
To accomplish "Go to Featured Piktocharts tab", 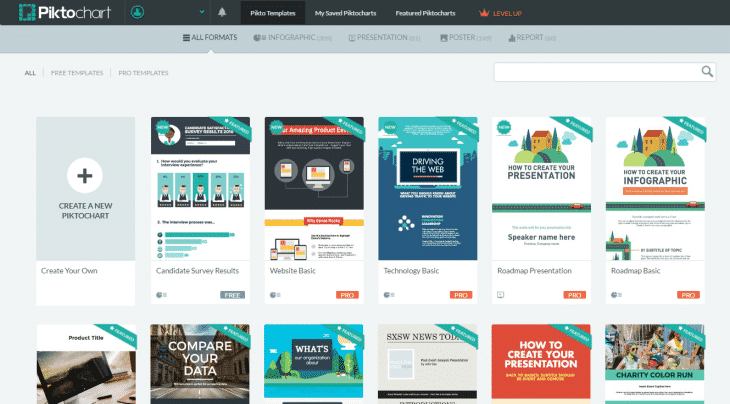I will [x=427, y=13].
